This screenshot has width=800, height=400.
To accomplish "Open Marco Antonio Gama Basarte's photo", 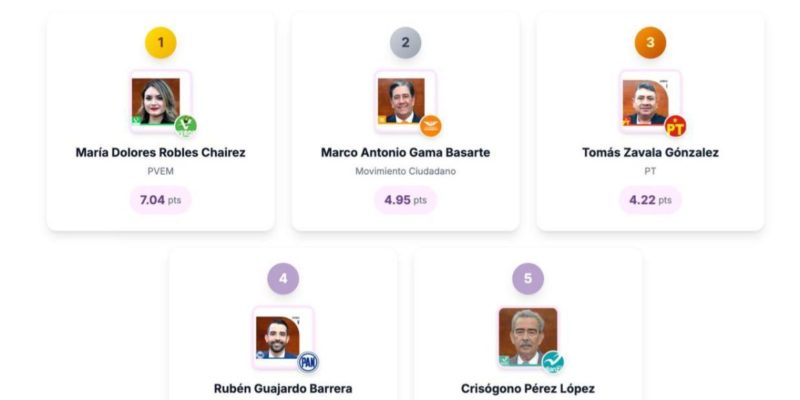I will pyautogui.click(x=401, y=100).
